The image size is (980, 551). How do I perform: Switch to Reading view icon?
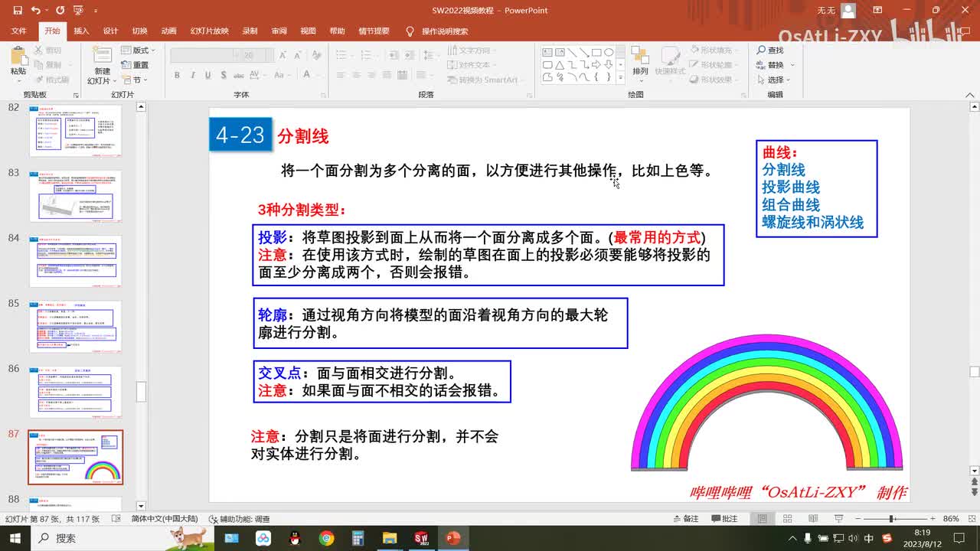pyautogui.click(x=812, y=518)
